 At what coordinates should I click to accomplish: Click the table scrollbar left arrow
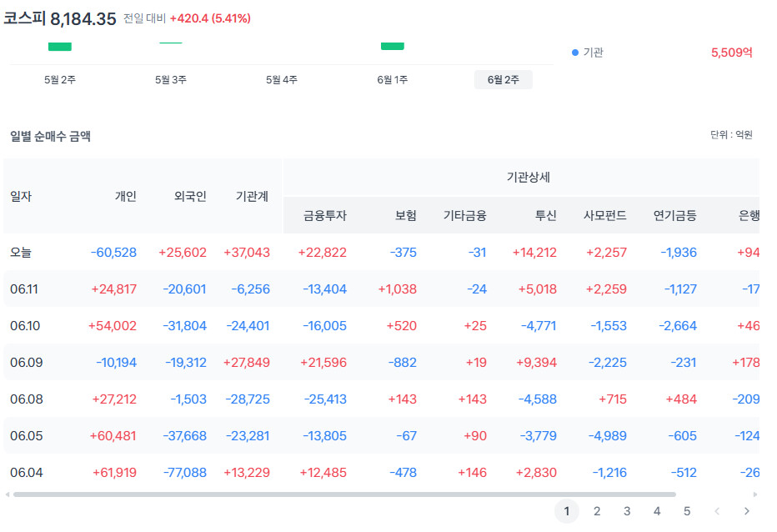(7, 494)
